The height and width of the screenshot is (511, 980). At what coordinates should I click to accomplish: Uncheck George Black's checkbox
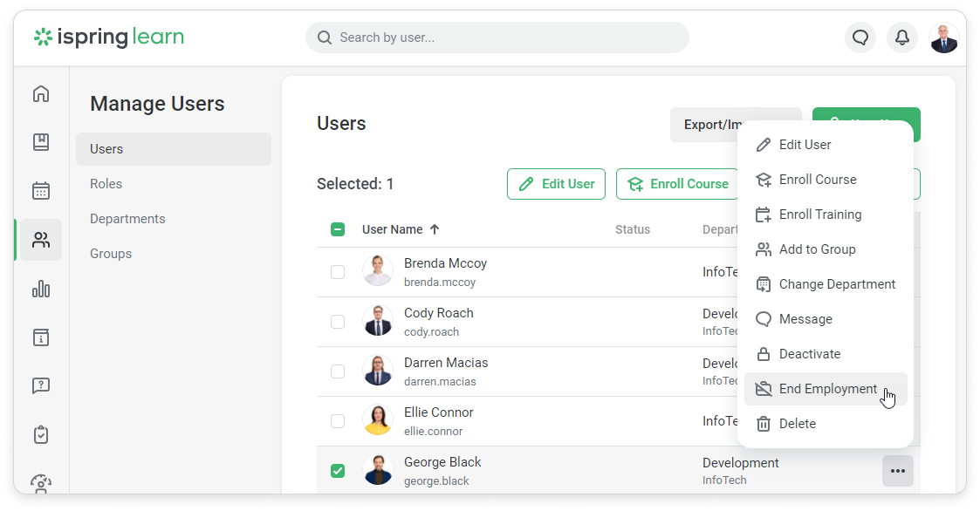click(x=338, y=471)
